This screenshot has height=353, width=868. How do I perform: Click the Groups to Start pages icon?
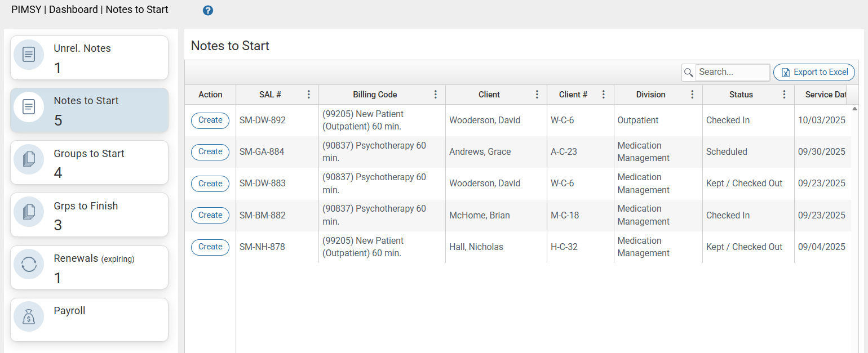point(29,160)
